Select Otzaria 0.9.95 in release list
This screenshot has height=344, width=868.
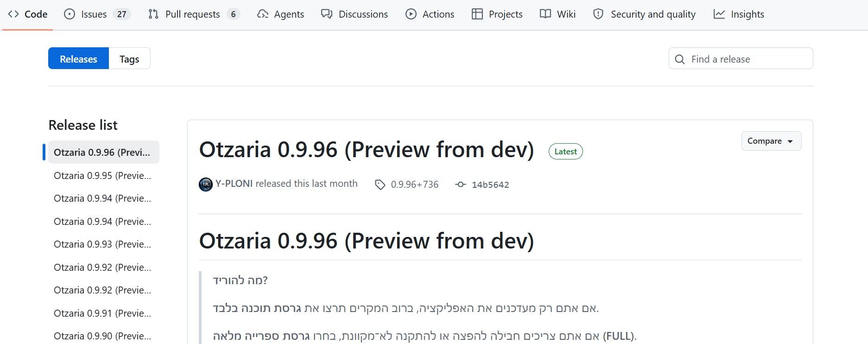pyautogui.click(x=104, y=175)
